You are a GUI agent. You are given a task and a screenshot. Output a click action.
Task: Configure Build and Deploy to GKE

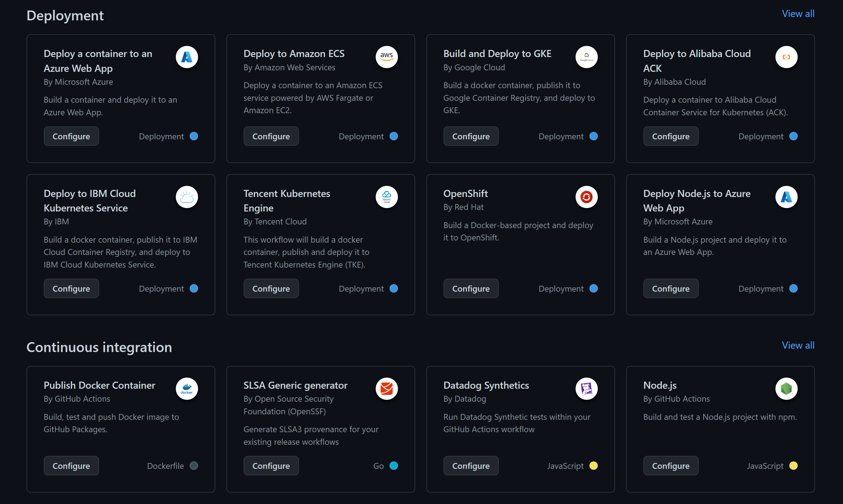[x=471, y=136]
